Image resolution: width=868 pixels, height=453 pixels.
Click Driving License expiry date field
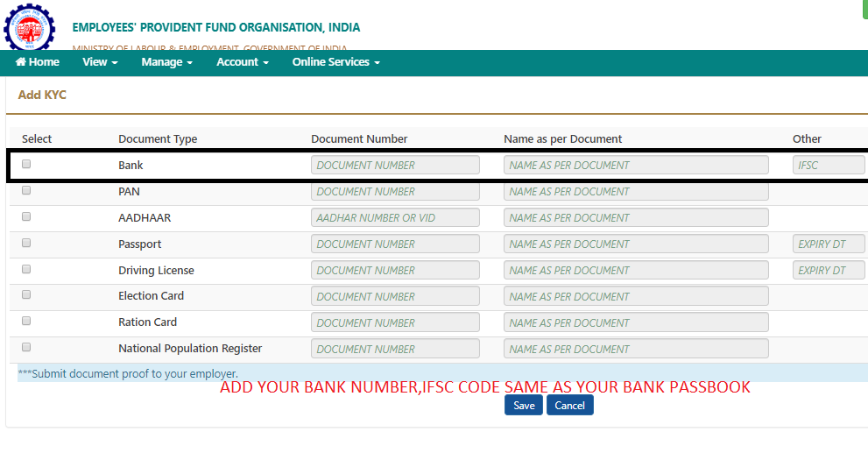829,270
